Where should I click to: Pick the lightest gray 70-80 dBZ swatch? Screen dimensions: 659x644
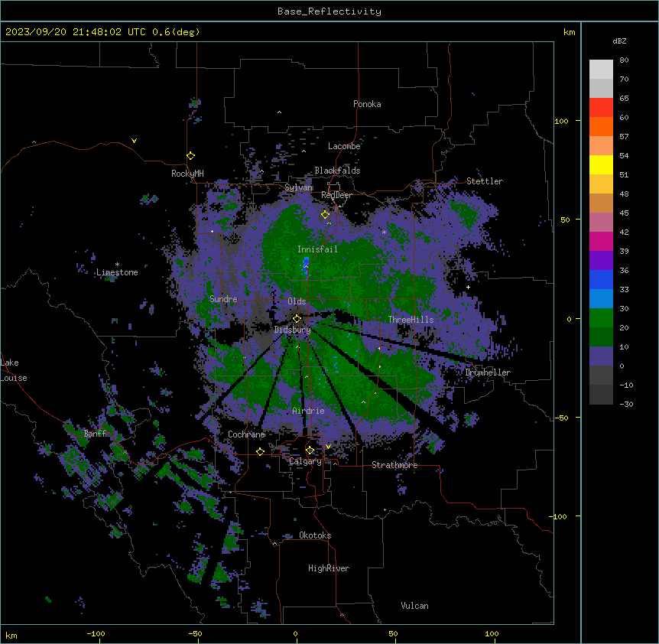point(601,70)
